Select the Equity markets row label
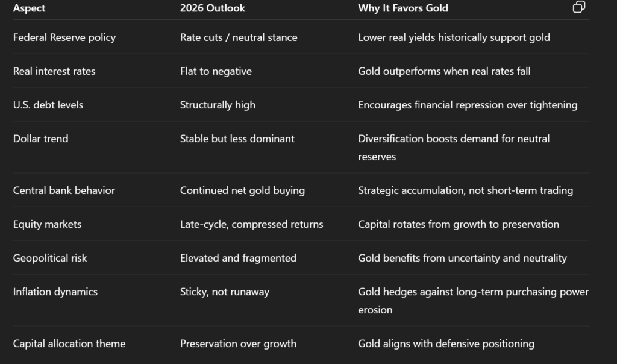Screen dimensions: 617x364 [47, 224]
